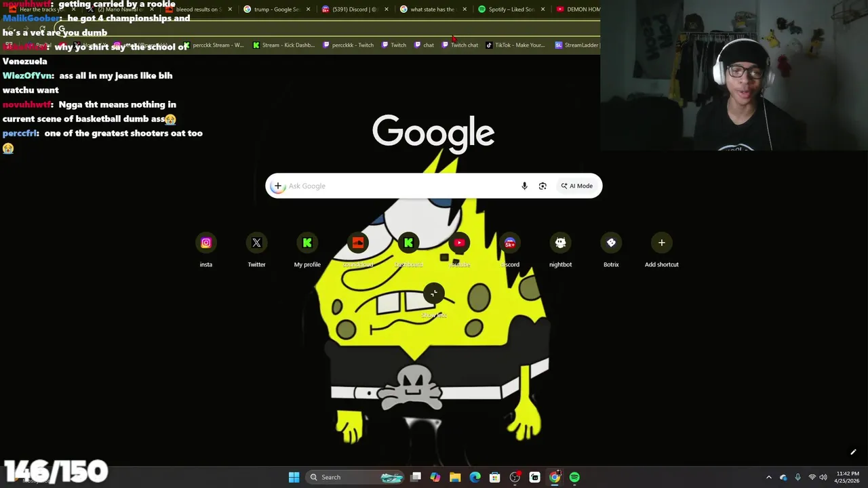The width and height of the screenshot is (868, 488).
Task: Click the volume speaker tray icon
Action: click(823, 477)
